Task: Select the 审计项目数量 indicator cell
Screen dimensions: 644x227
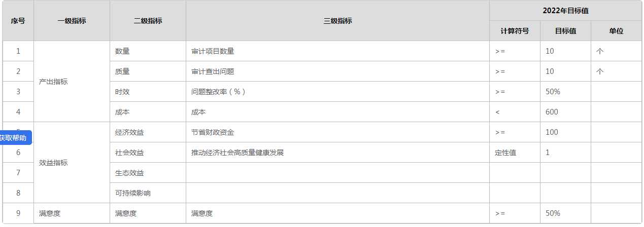Action: pyautogui.click(x=213, y=51)
